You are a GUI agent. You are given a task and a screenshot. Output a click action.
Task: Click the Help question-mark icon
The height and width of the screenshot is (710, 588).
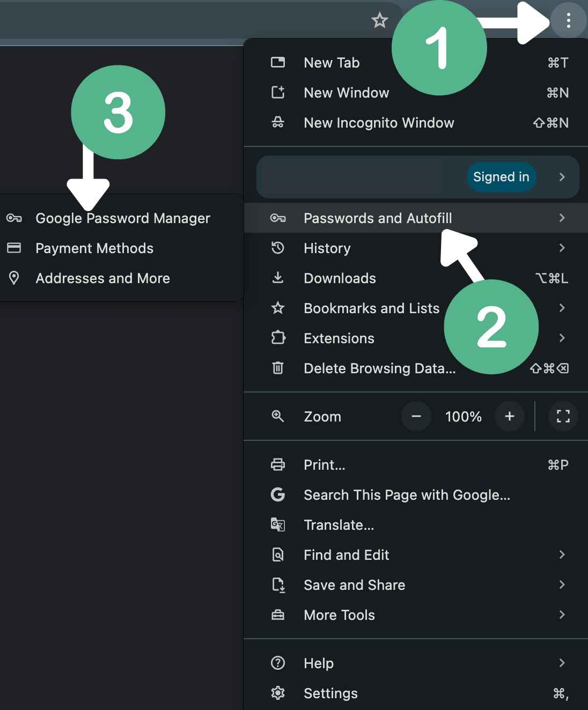tap(278, 663)
